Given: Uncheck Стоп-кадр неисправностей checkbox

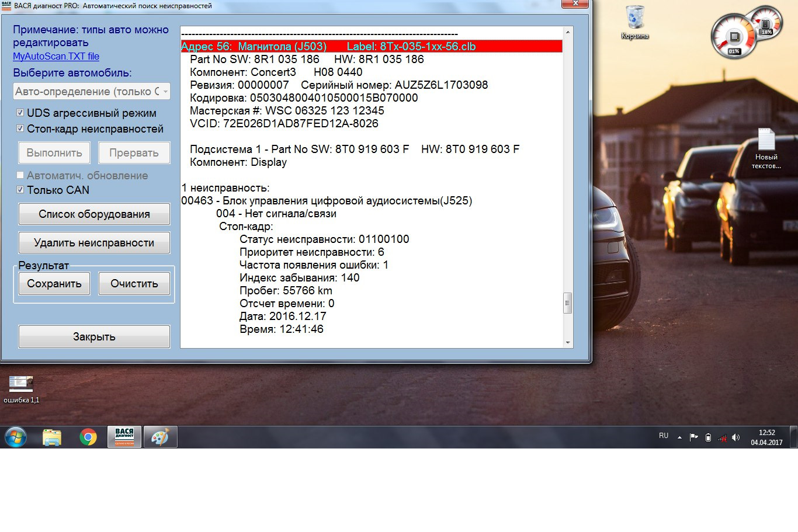Looking at the screenshot, I should point(20,128).
